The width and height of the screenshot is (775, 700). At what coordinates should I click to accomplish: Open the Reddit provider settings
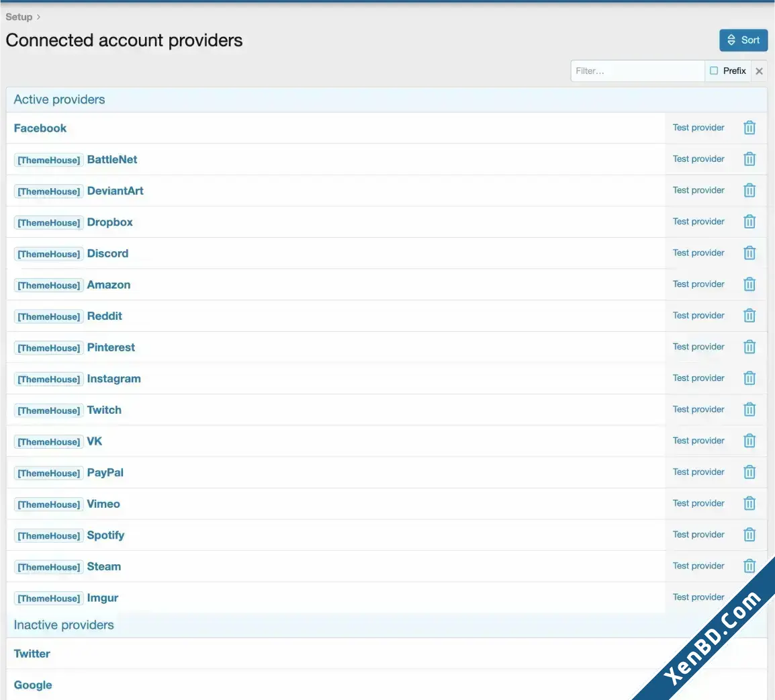[x=104, y=316]
